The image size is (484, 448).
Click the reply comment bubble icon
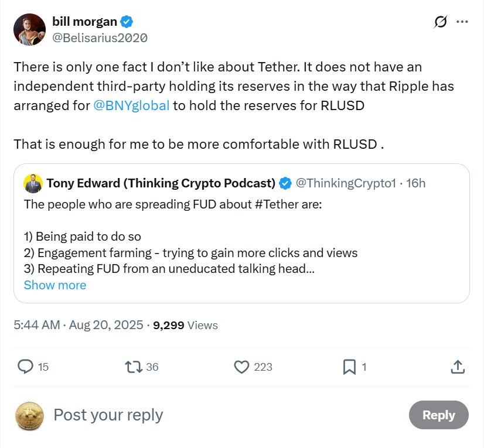(25, 367)
